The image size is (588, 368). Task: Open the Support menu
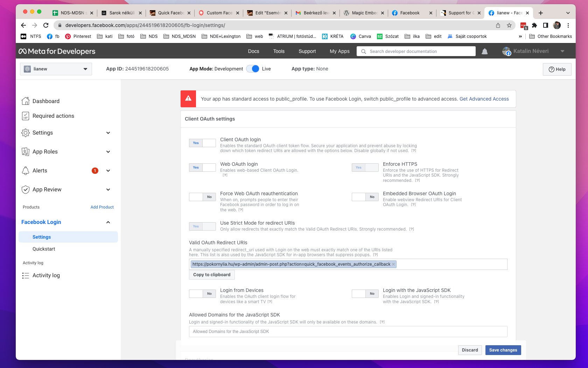point(307,51)
